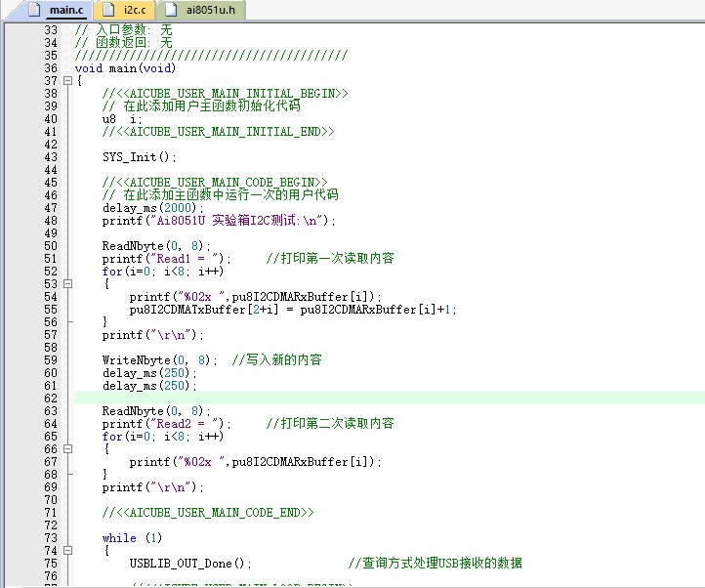Click the 'void main(void)' declaration
The width and height of the screenshot is (705, 588).
(125, 68)
